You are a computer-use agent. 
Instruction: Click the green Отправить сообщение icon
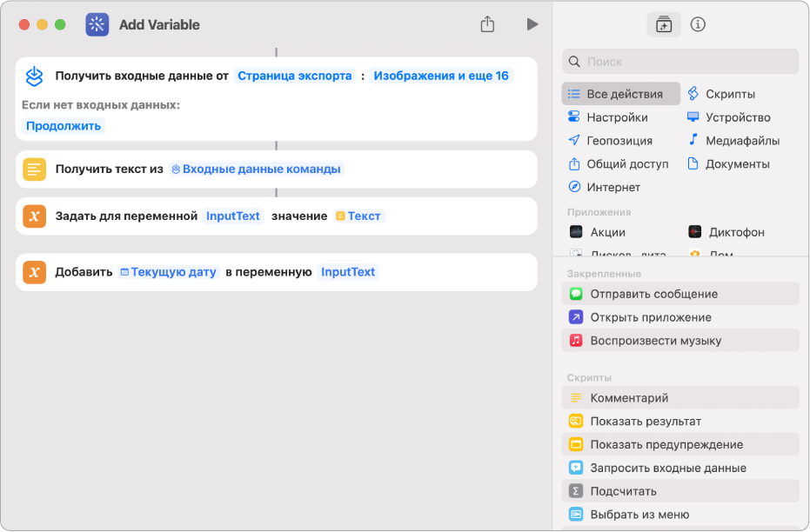tap(575, 294)
